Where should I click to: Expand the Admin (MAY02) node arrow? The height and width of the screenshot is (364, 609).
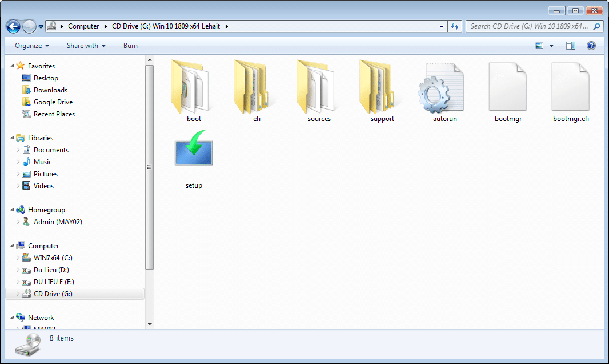(18, 221)
